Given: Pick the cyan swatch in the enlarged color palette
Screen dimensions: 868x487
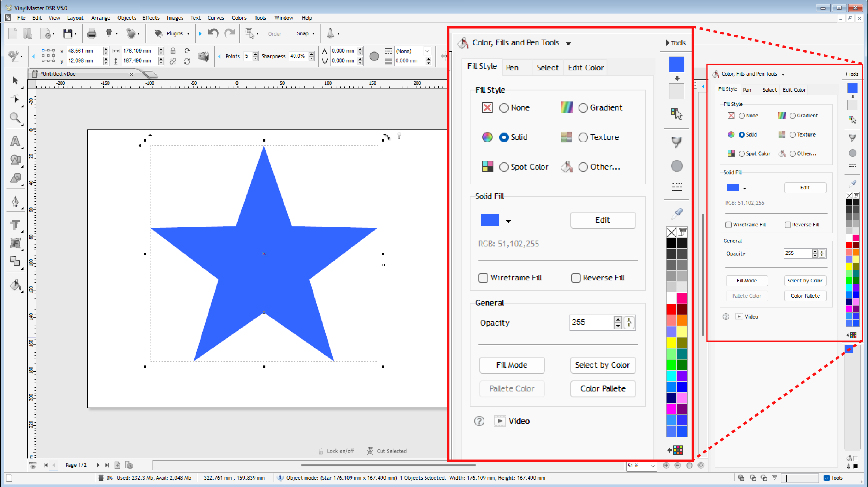Looking at the screenshot, I should [x=671, y=376].
